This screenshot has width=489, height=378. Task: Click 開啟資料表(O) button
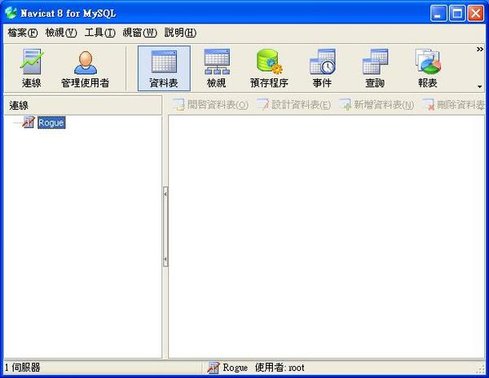(211, 105)
